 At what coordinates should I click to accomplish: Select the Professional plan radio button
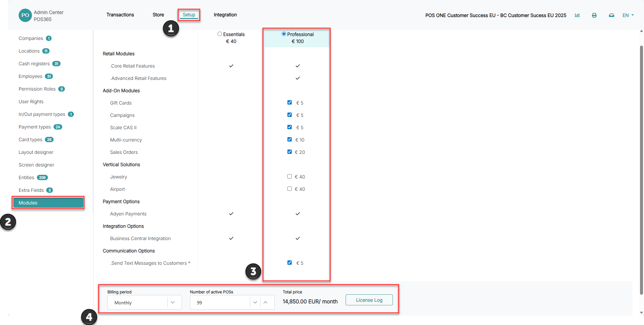coord(284,34)
